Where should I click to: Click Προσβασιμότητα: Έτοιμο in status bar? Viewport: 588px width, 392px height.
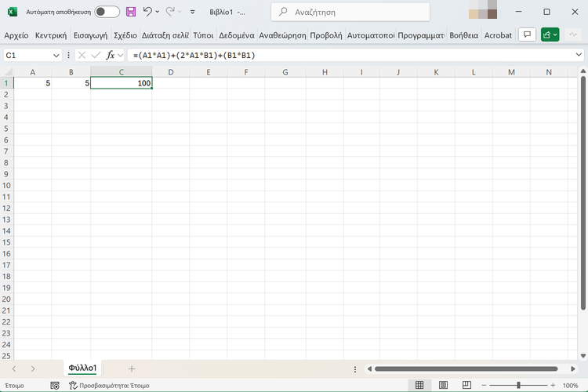[x=110, y=385]
